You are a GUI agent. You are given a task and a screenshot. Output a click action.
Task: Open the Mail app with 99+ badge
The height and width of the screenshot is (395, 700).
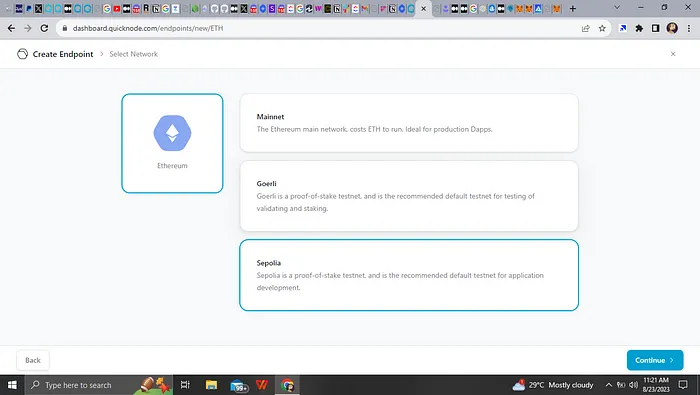tap(238, 385)
